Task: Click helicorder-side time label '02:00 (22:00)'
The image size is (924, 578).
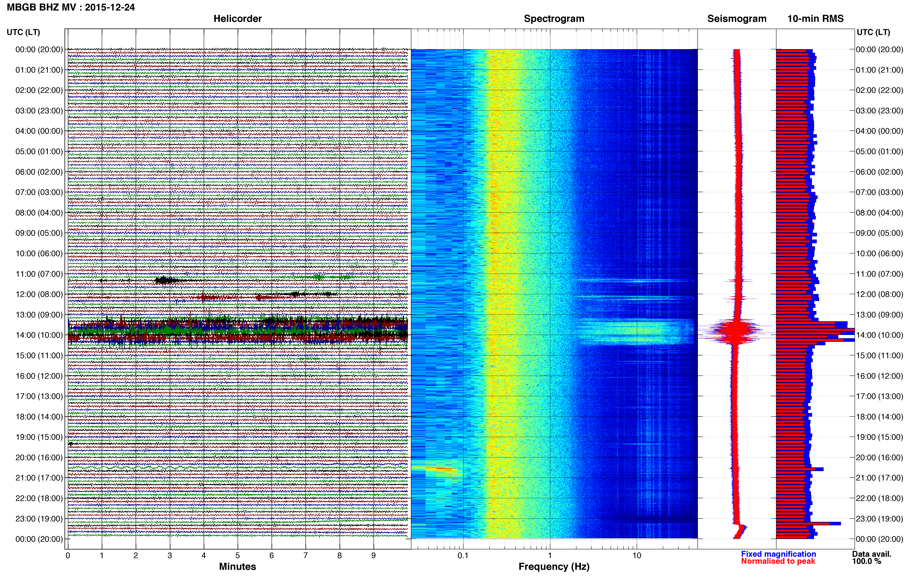Action: click(x=39, y=90)
